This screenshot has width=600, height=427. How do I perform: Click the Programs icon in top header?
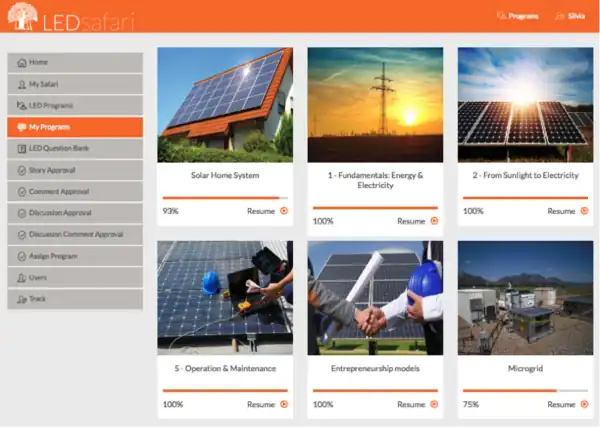(x=501, y=16)
